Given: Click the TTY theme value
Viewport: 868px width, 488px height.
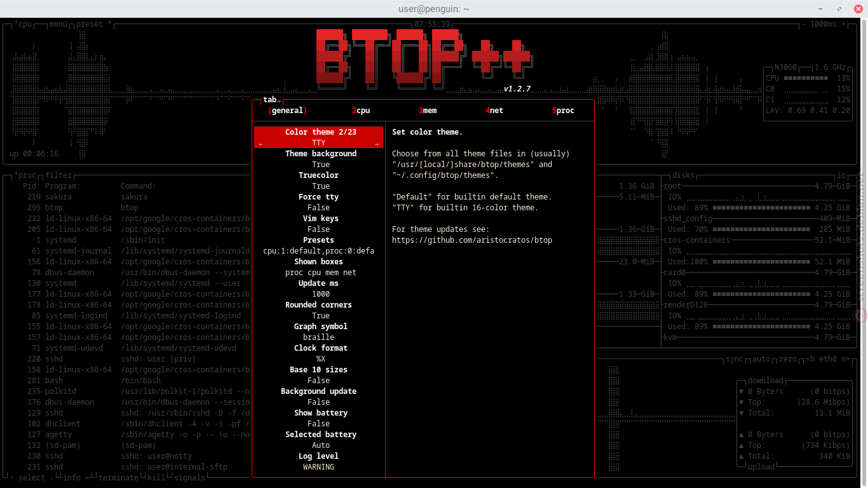Looking at the screenshot, I should (x=319, y=143).
